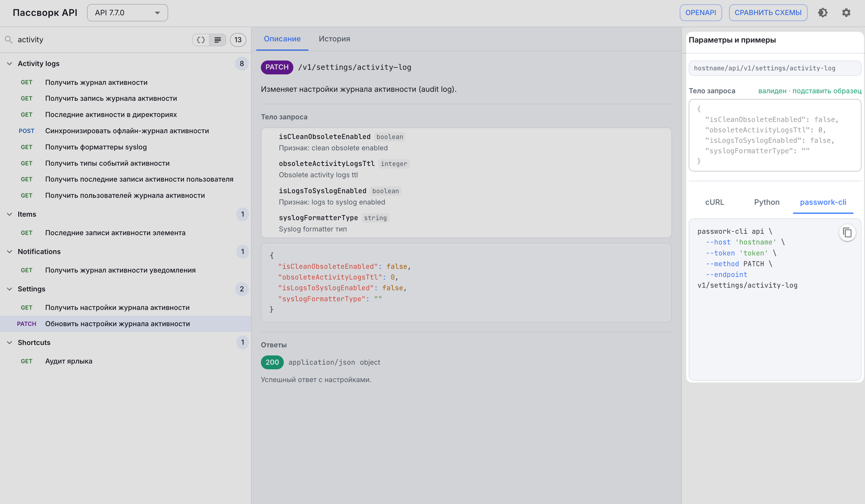Click the СРАВНИТЬ СХЕМЫ button
This screenshot has height=504, width=865.
tap(768, 13)
